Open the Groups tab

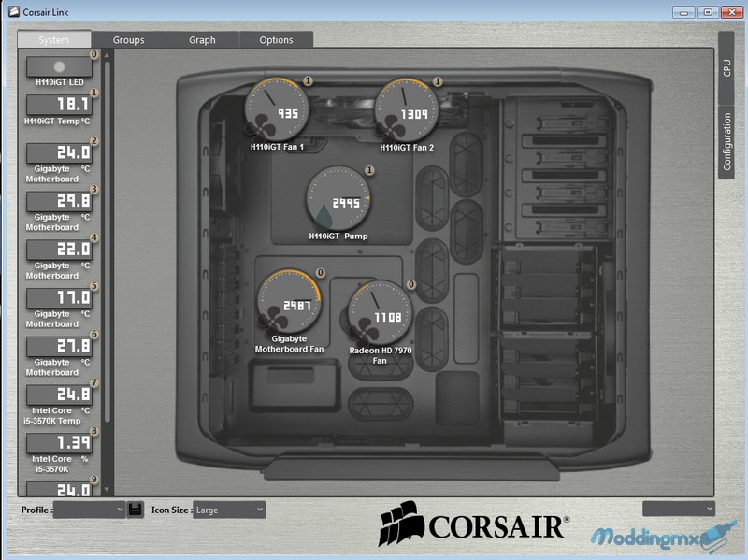pyautogui.click(x=128, y=39)
